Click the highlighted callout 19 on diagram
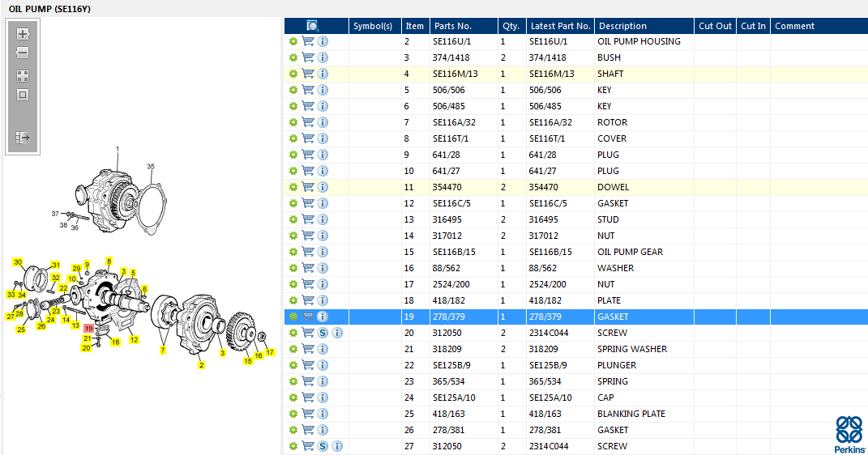868x455 pixels. click(x=88, y=328)
